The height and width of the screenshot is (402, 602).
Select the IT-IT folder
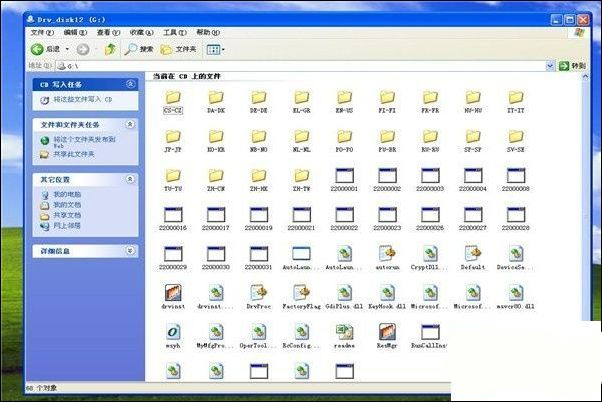(516, 102)
